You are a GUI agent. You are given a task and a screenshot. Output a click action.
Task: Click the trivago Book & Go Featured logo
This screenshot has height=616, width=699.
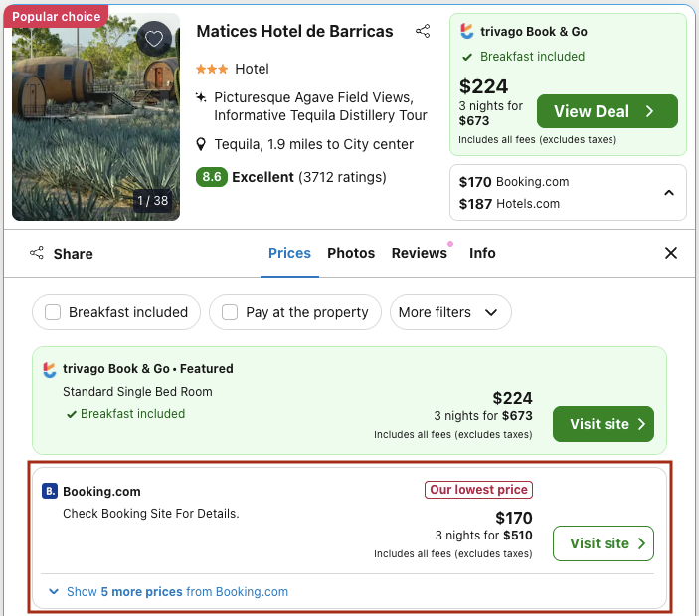[x=50, y=369]
